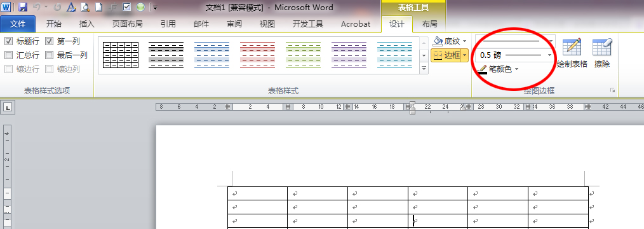Click the Undo arrow icon
This screenshot has width=644, height=229.
[36, 7]
